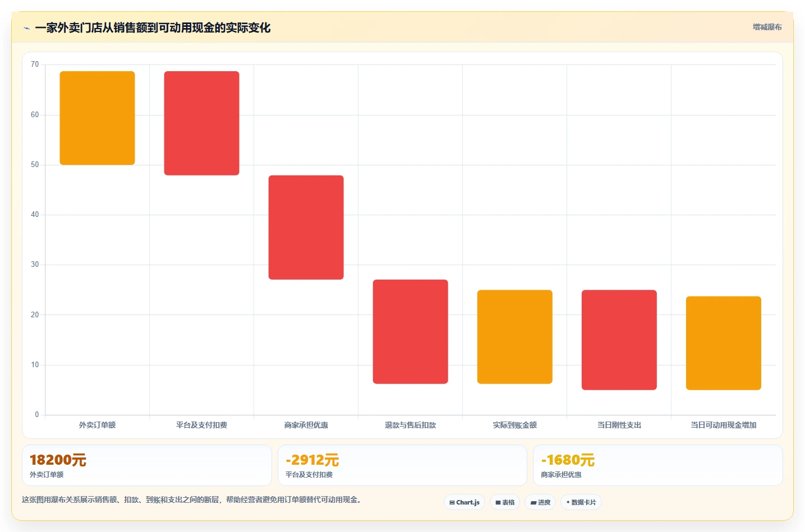
Task: Open the -2912元 平台及支付扣费 data card
Action: click(x=402, y=465)
